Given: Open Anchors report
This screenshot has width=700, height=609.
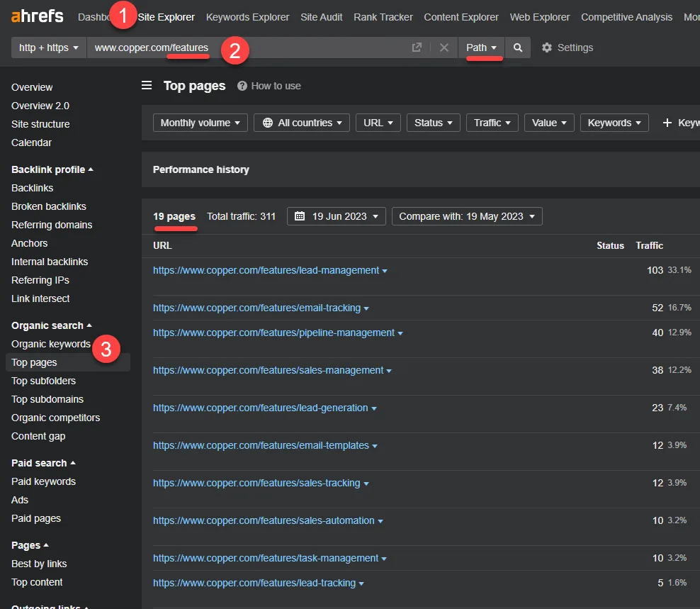Looking at the screenshot, I should pyautogui.click(x=29, y=242).
